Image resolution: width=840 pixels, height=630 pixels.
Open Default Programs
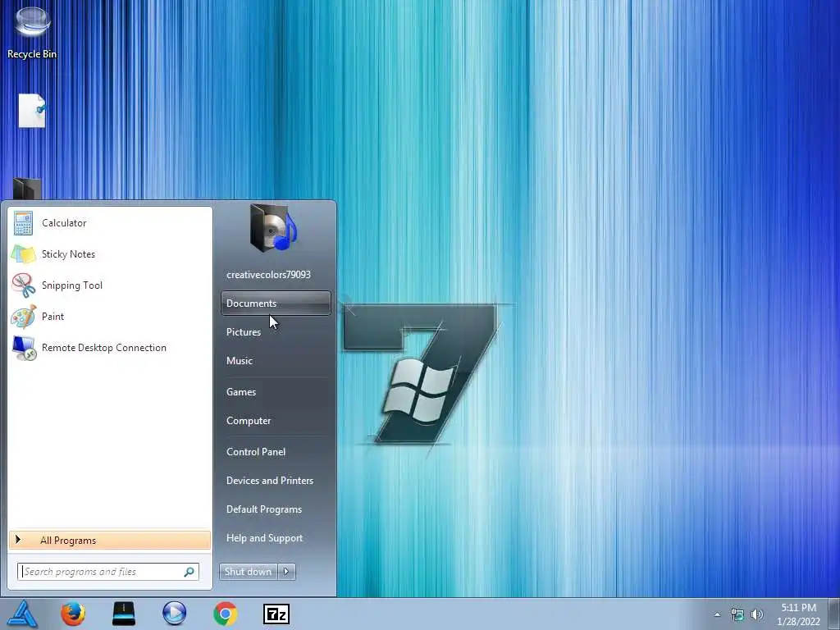tap(276, 509)
